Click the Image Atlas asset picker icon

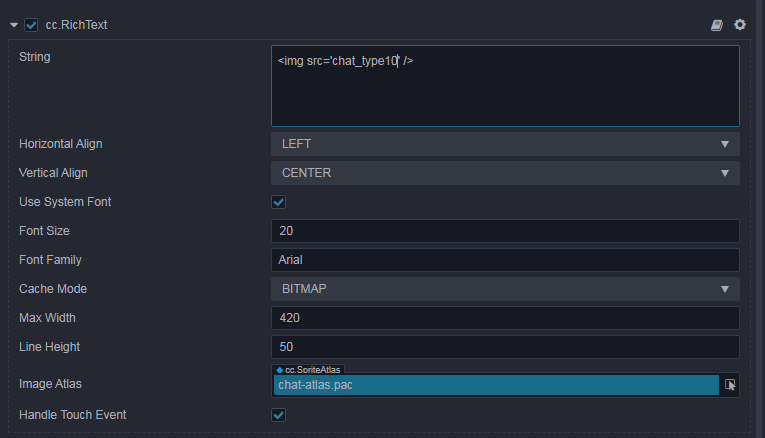coord(730,385)
